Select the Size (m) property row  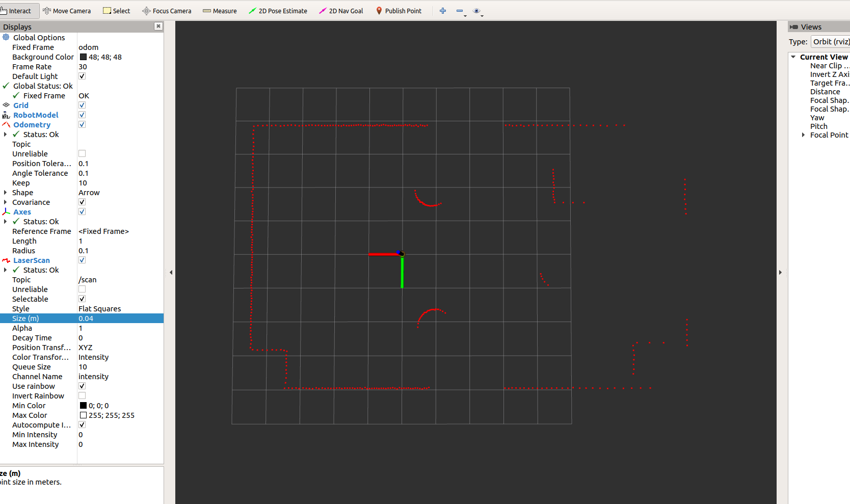(25, 318)
